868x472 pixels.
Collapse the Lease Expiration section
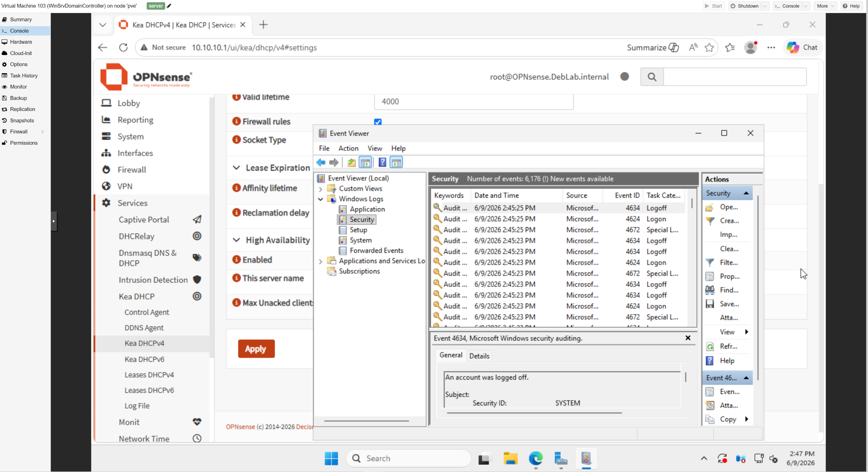pos(236,168)
